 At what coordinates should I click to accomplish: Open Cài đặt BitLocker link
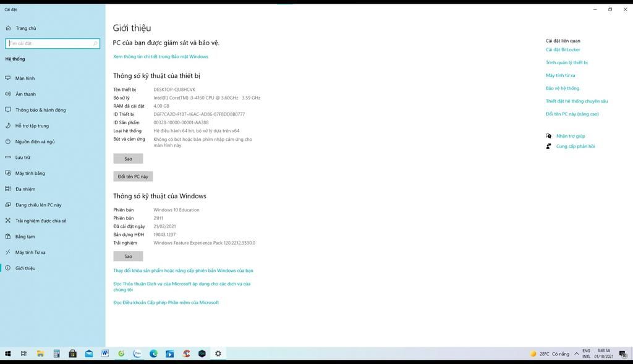[563, 49]
